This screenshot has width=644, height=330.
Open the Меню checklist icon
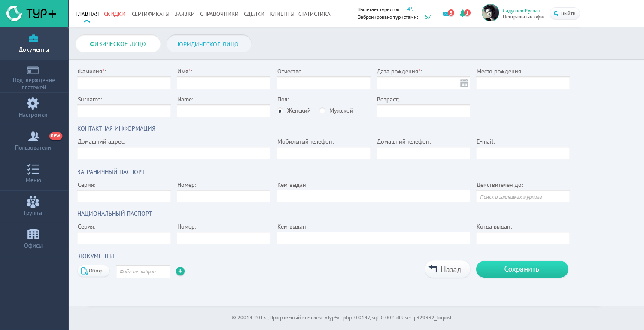pyautogui.click(x=33, y=169)
